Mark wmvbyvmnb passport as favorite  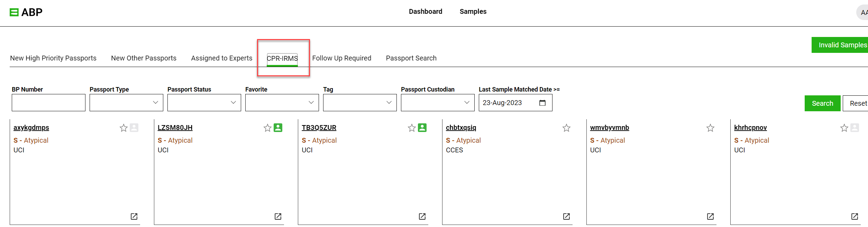(710, 128)
